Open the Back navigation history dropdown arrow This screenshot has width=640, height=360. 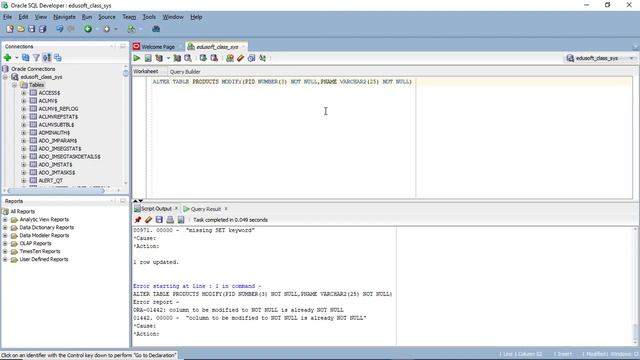click(97, 29)
